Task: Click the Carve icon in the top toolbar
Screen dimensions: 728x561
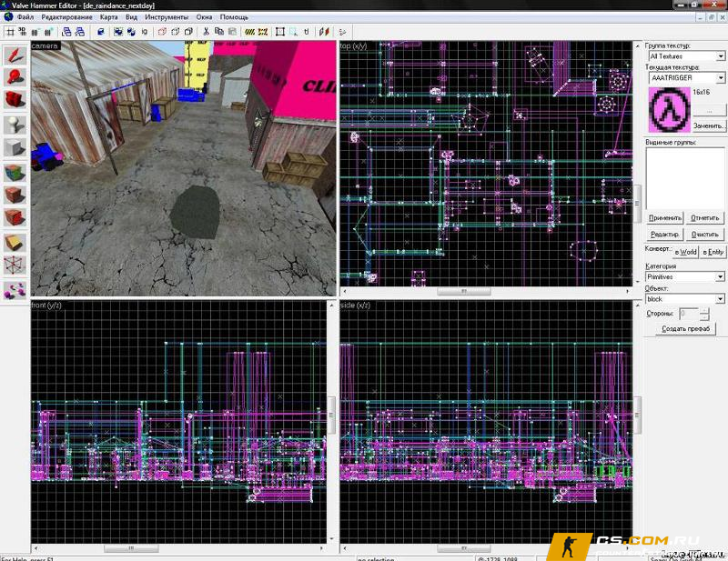Action: coord(101,32)
